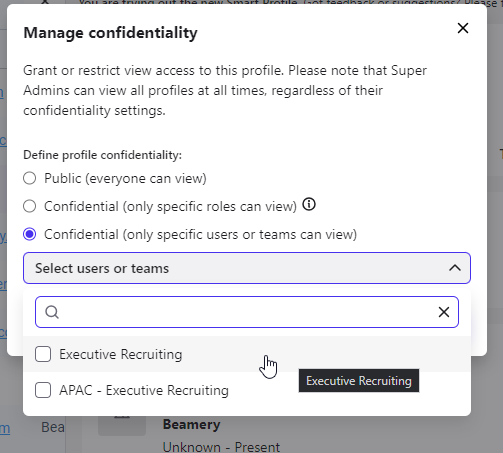Click the only specific users or teams label
Screen dimensions: 503x453
point(201,235)
